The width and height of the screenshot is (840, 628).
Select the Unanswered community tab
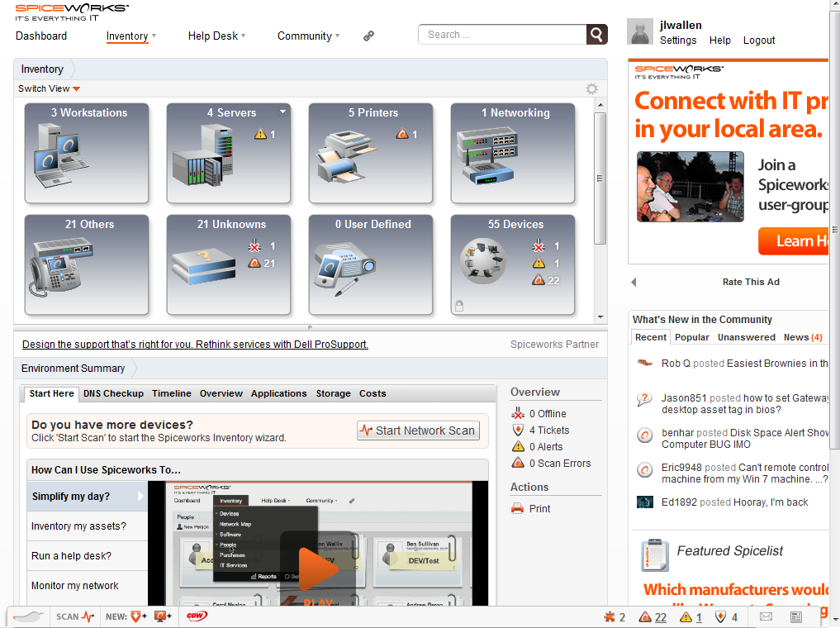pyautogui.click(x=746, y=337)
